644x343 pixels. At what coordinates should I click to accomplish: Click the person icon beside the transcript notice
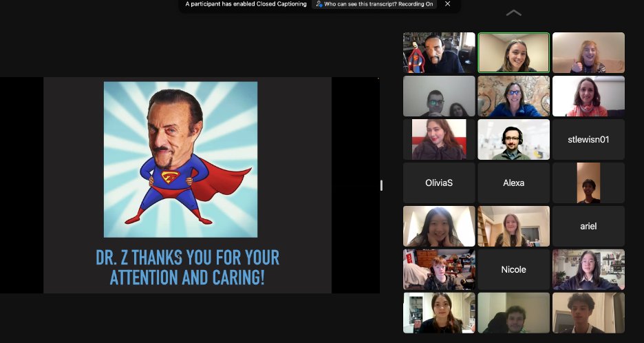pos(319,4)
